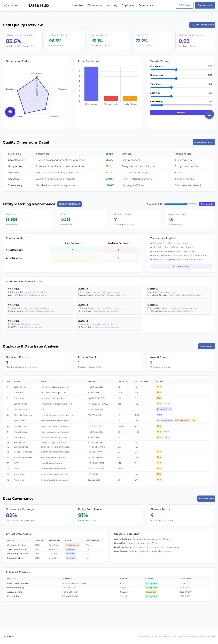Image resolution: width=218 pixels, height=644 pixels.
Task: Open EXPLAIN METRICS help button
Action: point(204,142)
